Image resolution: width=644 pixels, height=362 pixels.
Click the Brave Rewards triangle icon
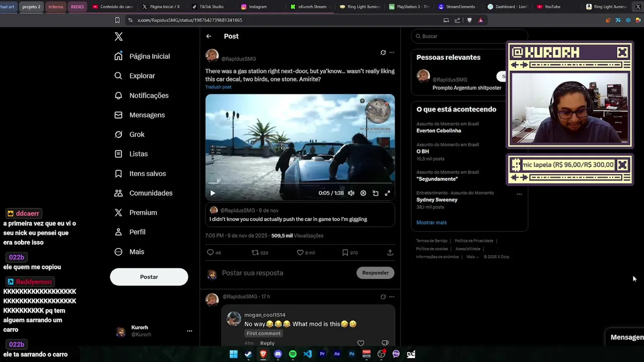480,20
